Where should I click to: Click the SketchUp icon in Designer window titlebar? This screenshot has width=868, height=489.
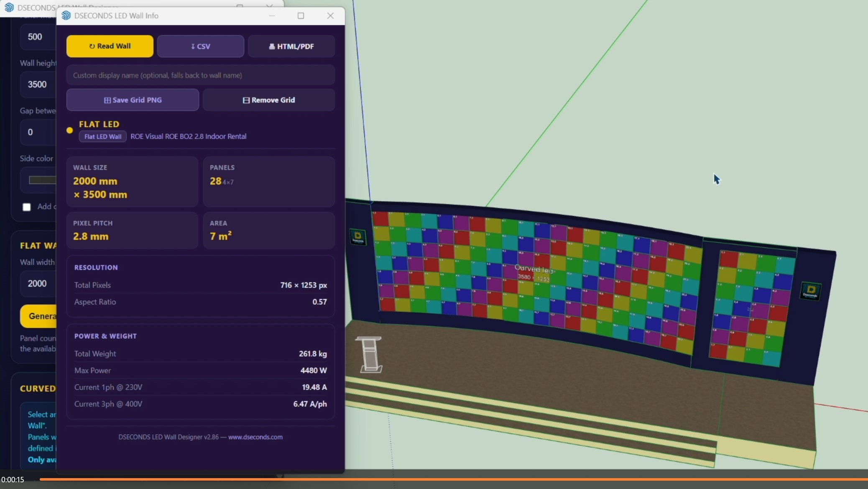coord(9,8)
